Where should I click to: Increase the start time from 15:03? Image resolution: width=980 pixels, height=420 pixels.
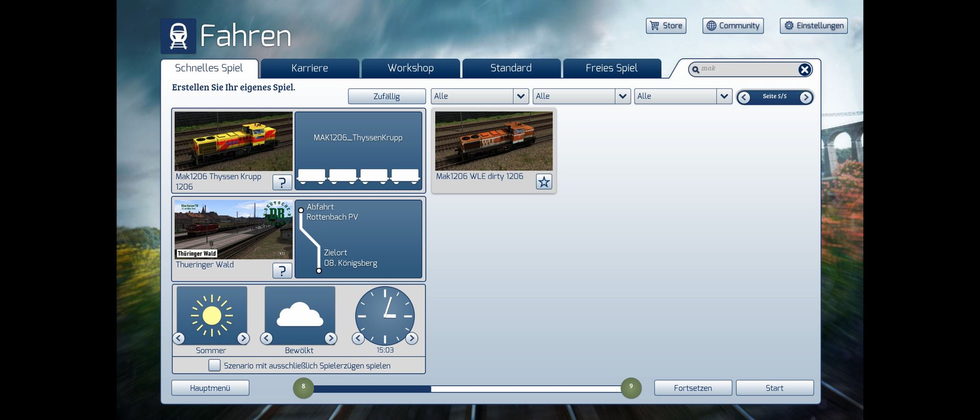coord(411,338)
